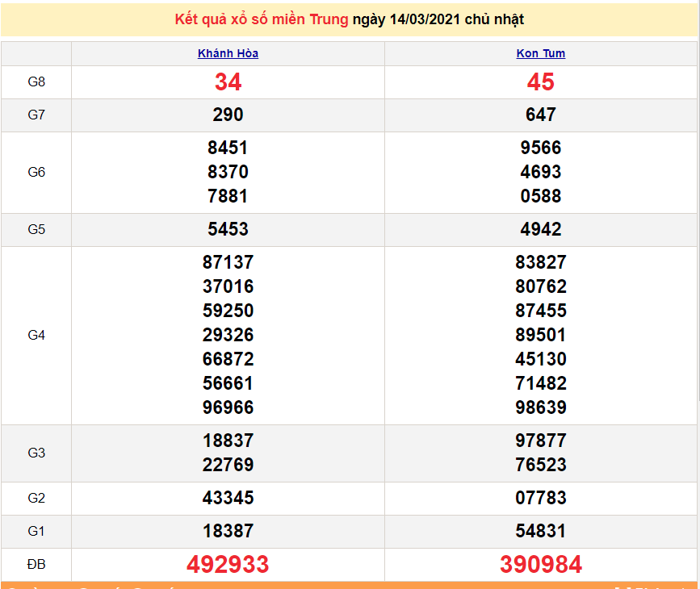Select the G2 number 43345
The width and height of the screenshot is (700, 589).
click(228, 498)
